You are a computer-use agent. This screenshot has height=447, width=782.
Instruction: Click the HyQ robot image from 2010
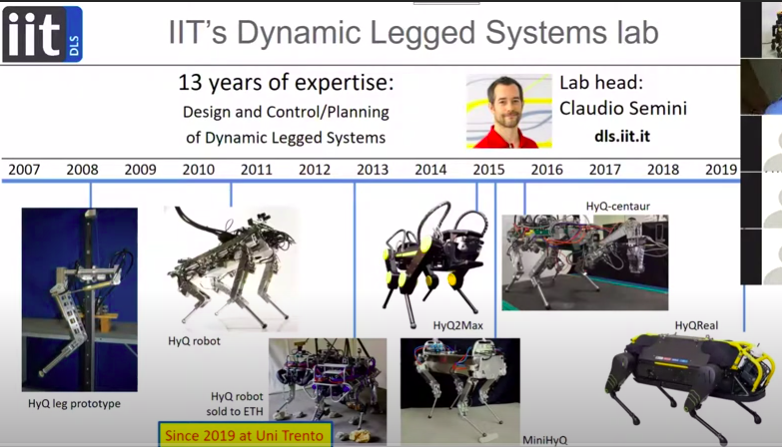[x=231, y=268]
